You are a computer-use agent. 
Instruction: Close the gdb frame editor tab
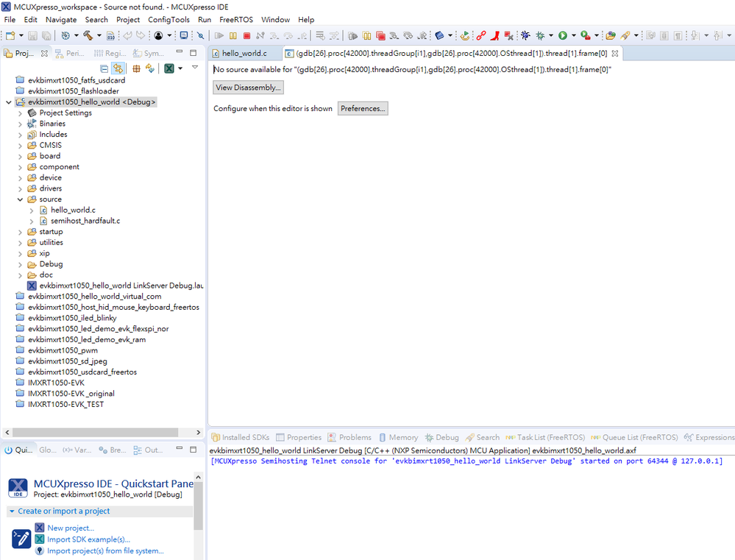pyautogui.click(x=615, y=54)
